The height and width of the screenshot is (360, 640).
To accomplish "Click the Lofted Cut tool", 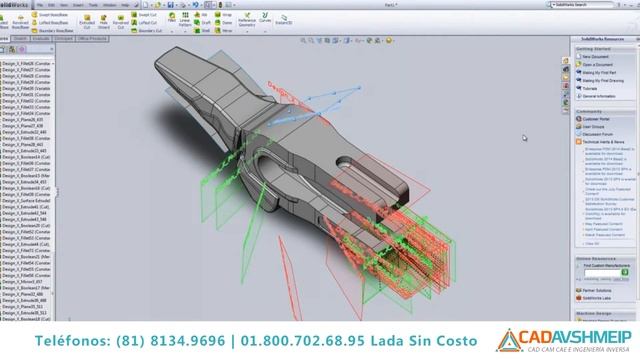I will pos(144,22).
